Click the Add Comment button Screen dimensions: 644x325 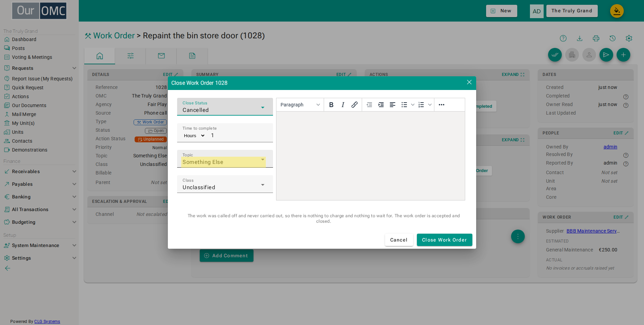pyautogui.click(x=226, y=256)
